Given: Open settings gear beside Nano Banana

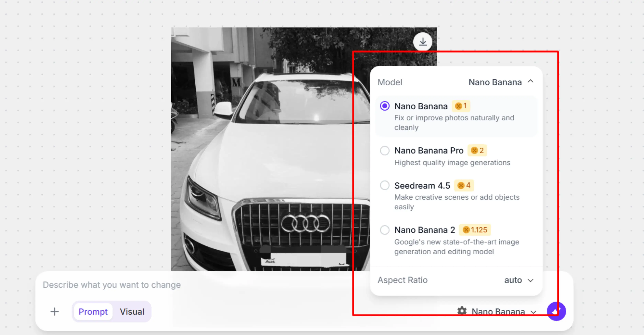Looking at the screenshot, I should coord(462,311).
